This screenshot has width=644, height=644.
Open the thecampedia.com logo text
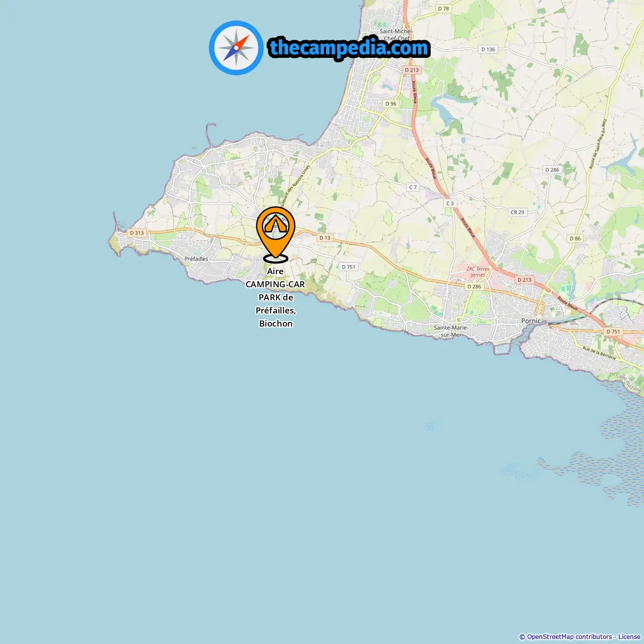click(349, 48)
